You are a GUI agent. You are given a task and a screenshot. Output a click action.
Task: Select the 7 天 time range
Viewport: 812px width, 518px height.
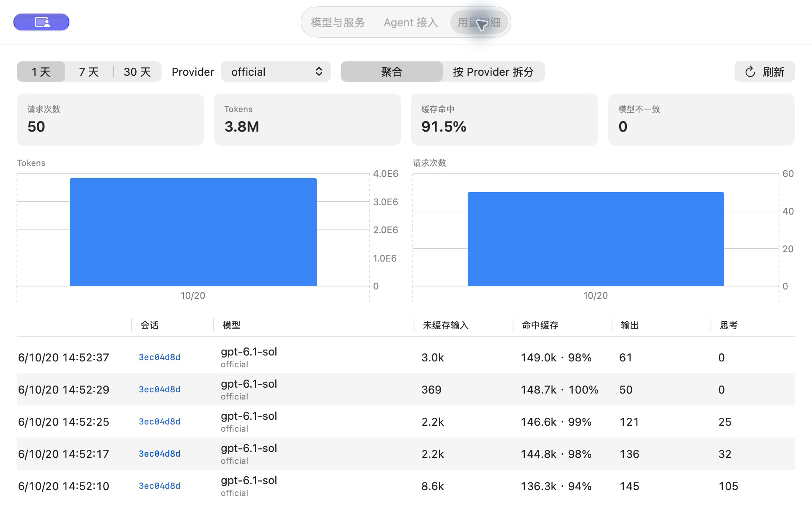(89, 72)
